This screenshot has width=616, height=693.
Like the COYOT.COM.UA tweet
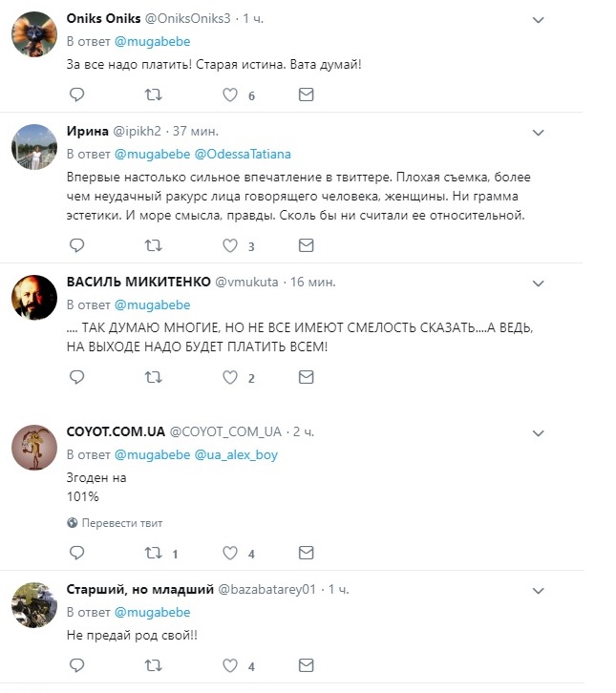pos(229,553)
